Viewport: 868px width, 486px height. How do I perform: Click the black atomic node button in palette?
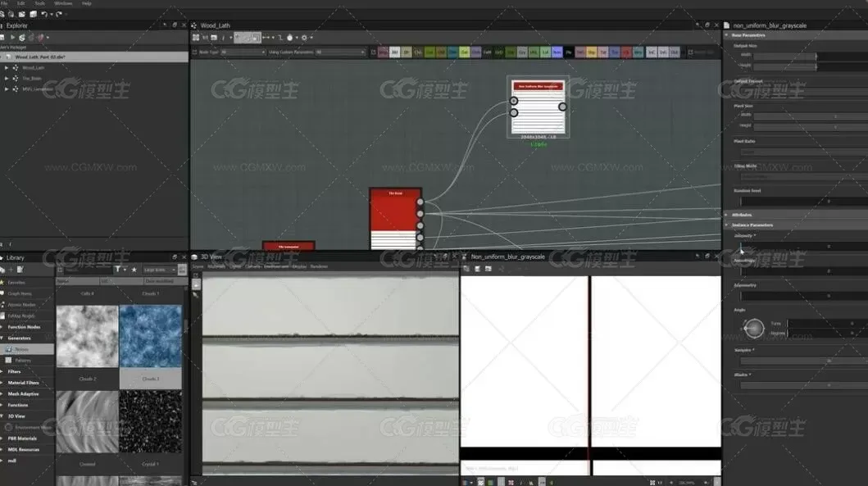(x=569, y=52)
